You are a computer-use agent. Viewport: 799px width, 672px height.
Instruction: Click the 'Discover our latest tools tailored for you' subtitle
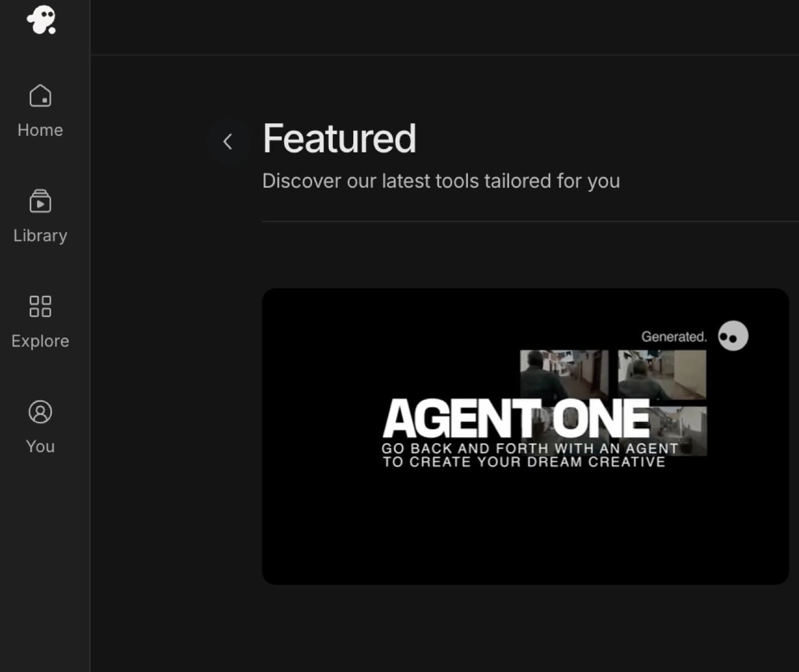coord(441,181)
